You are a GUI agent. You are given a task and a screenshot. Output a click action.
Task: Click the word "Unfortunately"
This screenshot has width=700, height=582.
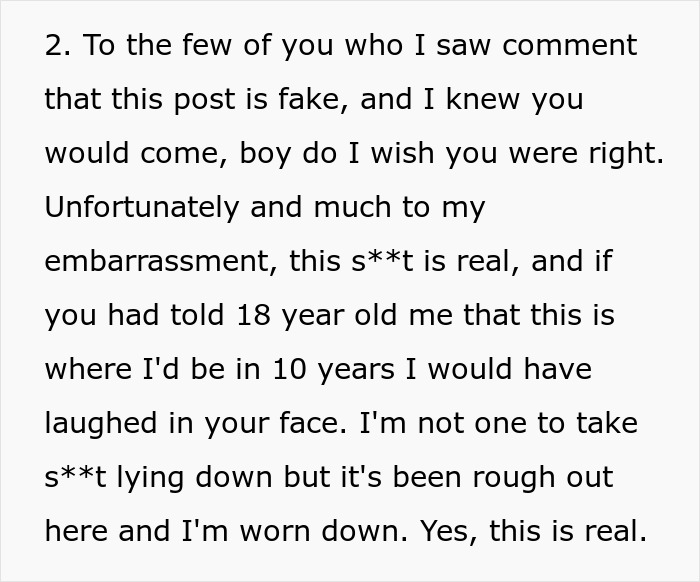coord(136,207)
